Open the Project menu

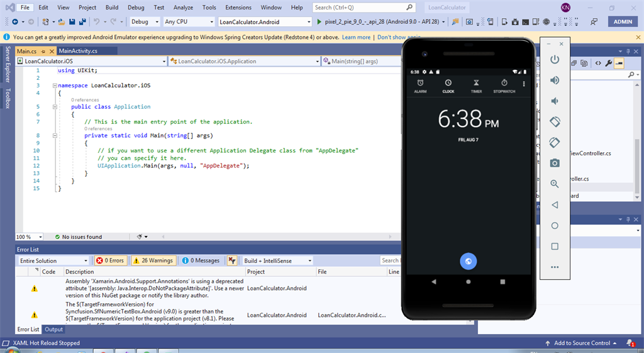pyautogui.click(x=87, y=8)
